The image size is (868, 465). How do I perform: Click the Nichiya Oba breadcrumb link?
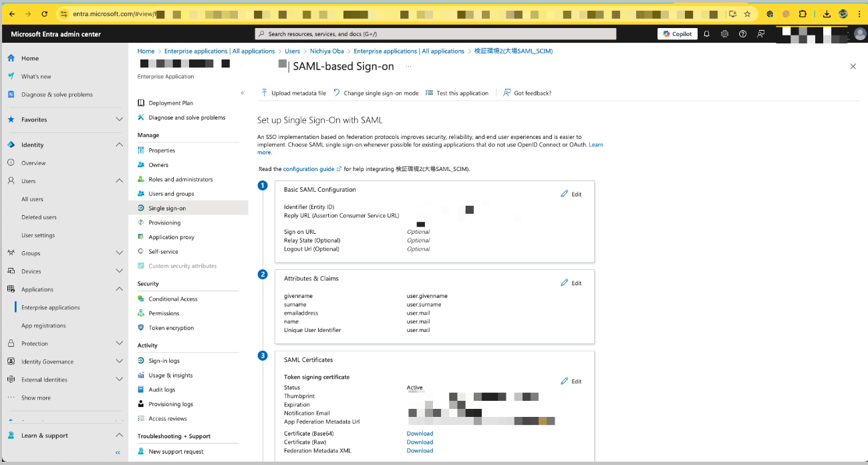coord(327,51)
